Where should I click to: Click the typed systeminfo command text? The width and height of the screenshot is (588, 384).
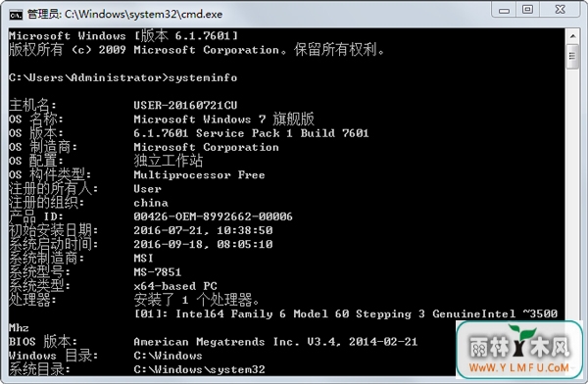203,77
